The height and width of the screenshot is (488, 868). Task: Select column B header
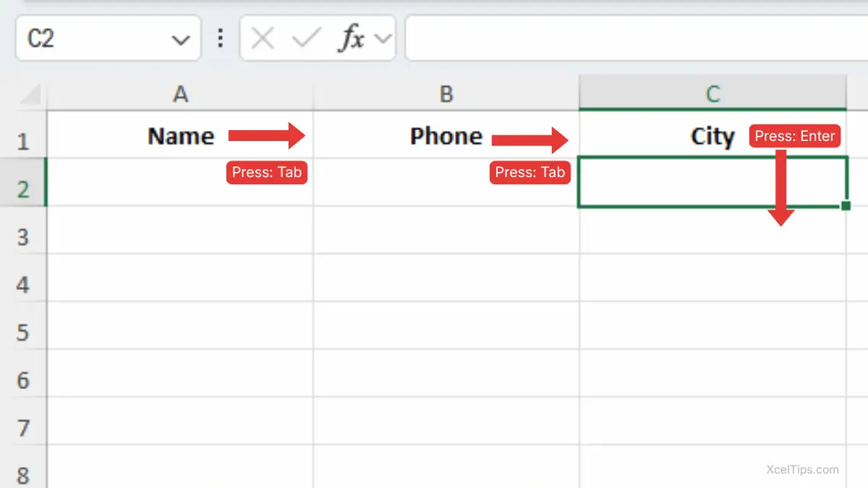click(446, 95)
